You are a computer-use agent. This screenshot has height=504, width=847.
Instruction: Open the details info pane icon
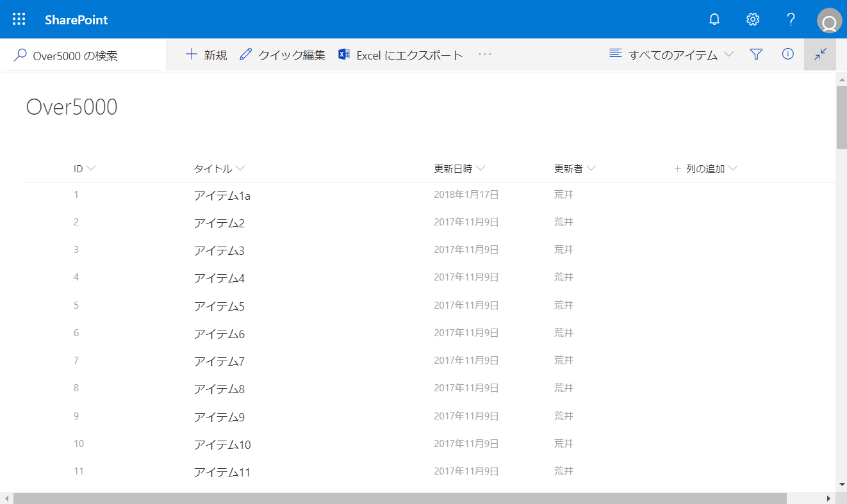(x=788, y=54)
